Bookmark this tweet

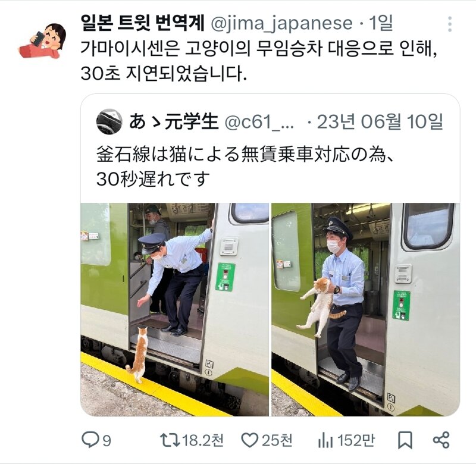coord(405,440)
